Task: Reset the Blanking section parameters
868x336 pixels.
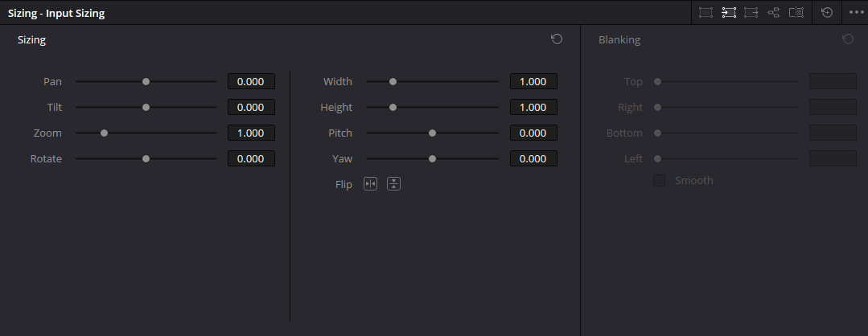Action: pyautogui.click(x=848, y=39)
